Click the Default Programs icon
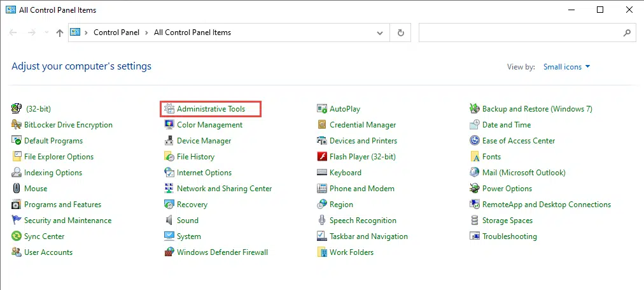Screen dimensions: 644x290 (17, 141)
